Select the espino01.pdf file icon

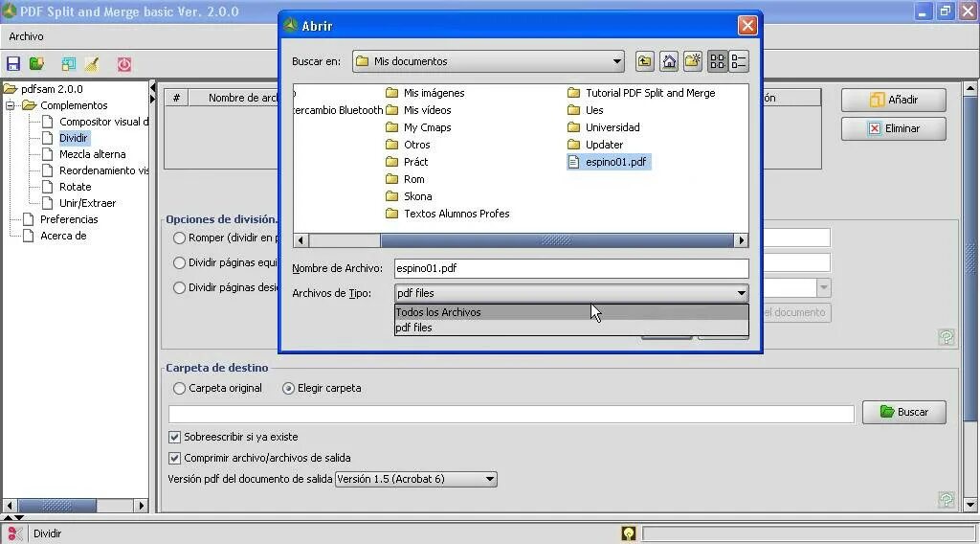(573, 162)
